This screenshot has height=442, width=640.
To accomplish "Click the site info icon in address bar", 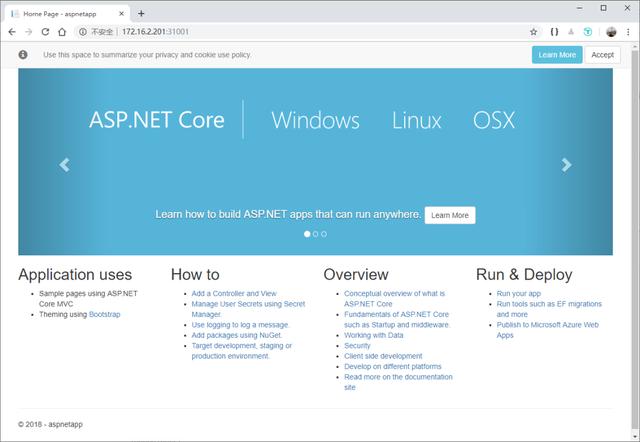I will (x=83, y=32).
